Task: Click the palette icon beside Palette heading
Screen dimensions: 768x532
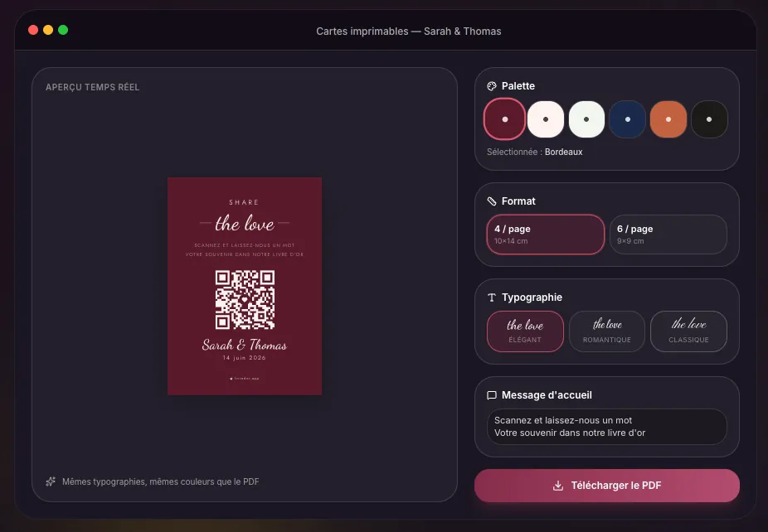Action: click(x=491, y=86)
